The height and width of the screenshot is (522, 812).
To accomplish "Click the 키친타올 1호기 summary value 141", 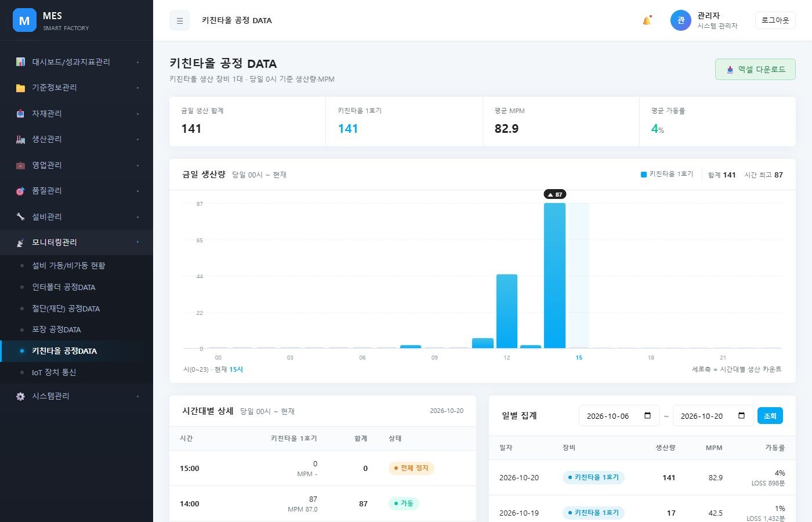I will point(348,129).
